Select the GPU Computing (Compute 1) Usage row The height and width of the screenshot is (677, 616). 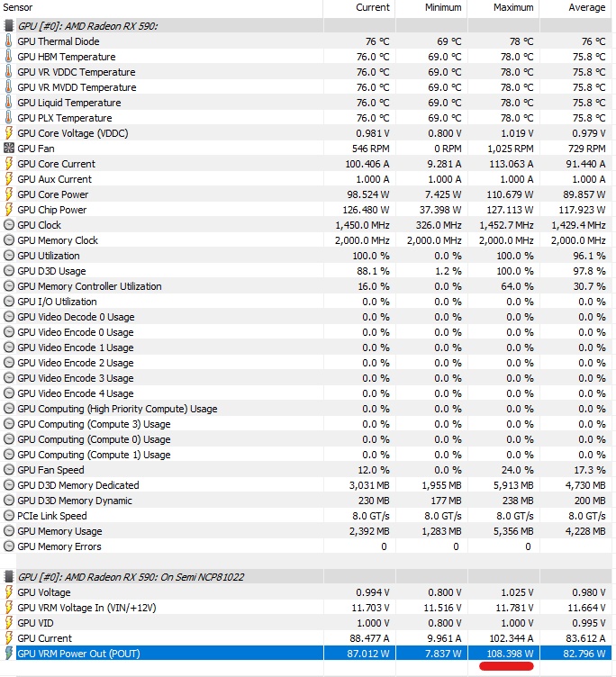[x=308, y=455]
